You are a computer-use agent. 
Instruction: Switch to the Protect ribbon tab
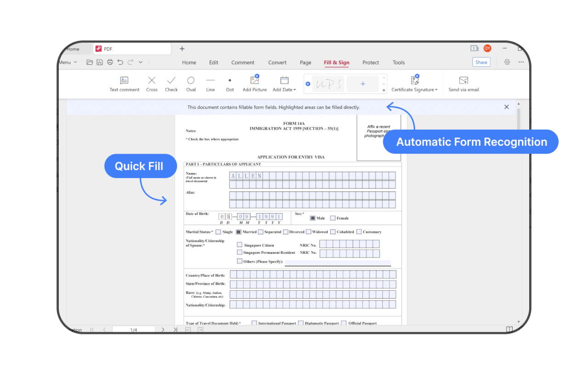370,62
